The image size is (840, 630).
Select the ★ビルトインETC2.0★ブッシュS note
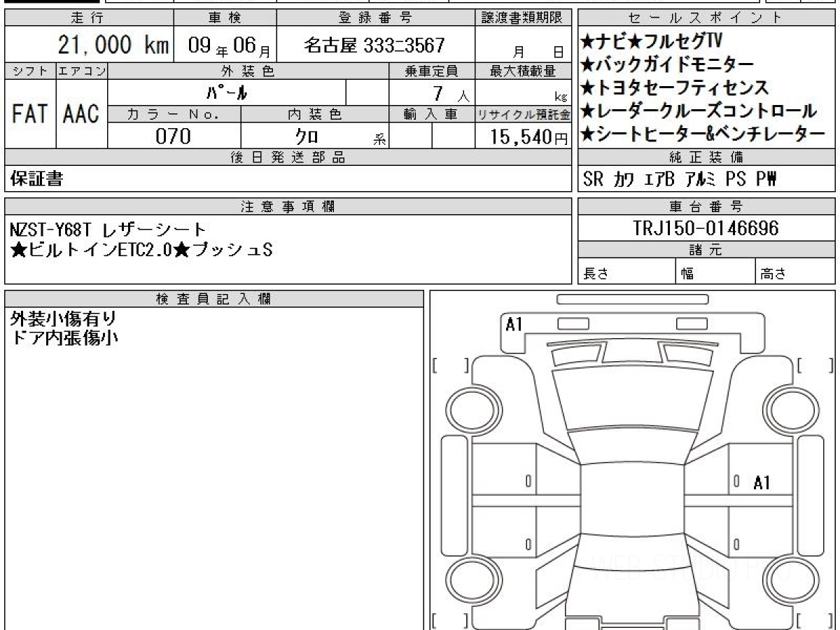click(141, 249)
